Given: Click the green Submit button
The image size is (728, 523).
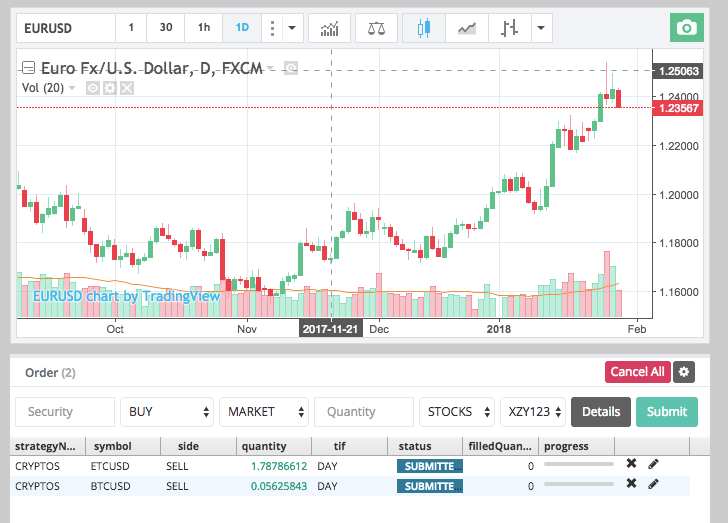Looking at the screenshot, I should (x=667, y=411).
